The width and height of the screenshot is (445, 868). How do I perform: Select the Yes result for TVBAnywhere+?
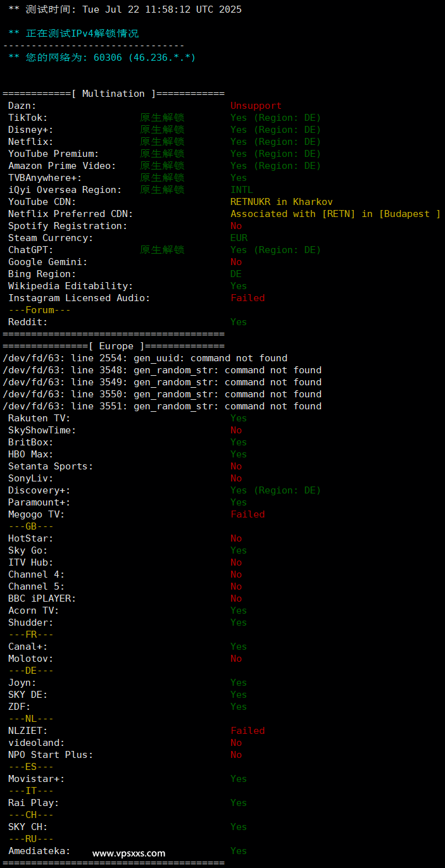239,178
